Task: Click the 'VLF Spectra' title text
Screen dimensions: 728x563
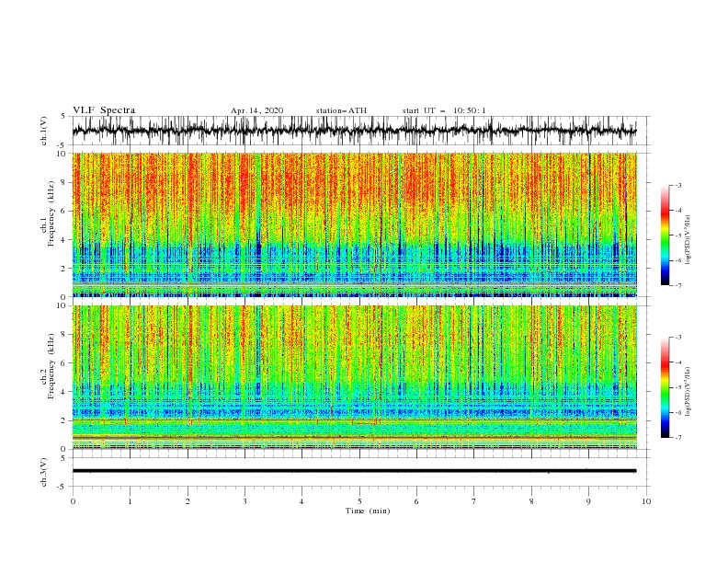Action: point(104,110)
